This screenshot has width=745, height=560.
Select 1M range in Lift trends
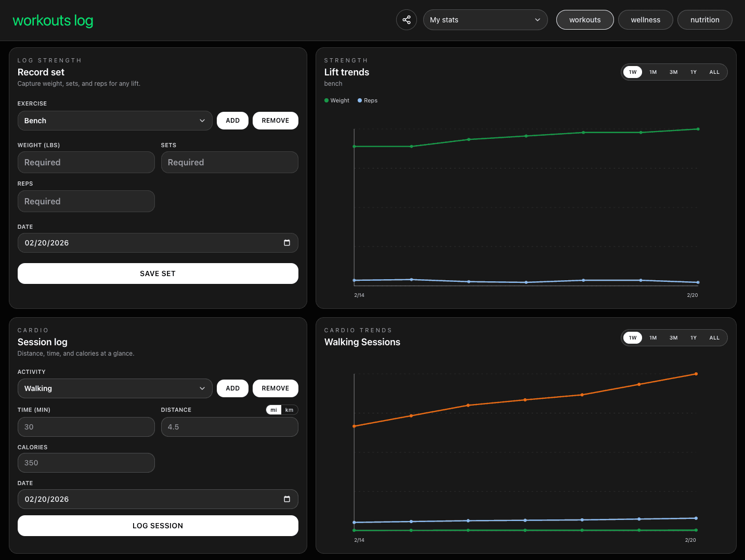click(653, 72)
